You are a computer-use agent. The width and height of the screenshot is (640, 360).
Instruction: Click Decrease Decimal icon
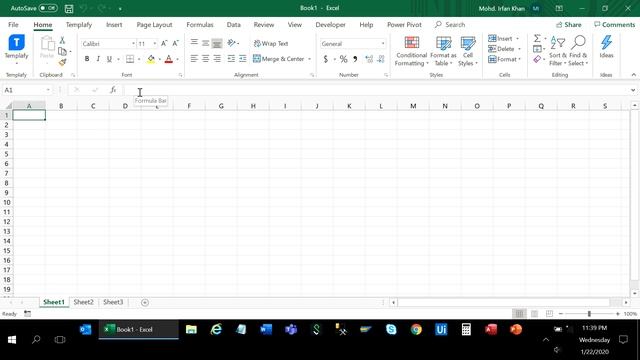pos(381,59)
